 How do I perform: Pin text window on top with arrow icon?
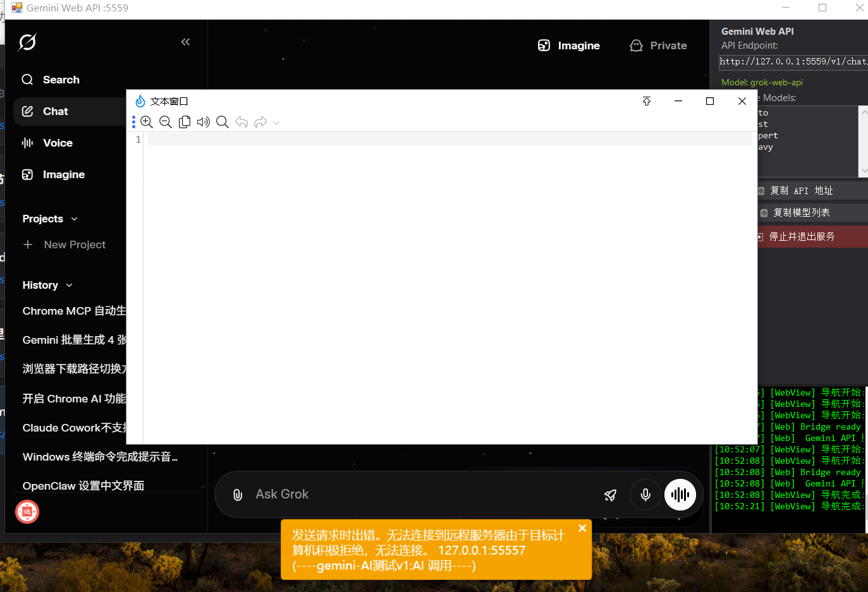[647, 101]
